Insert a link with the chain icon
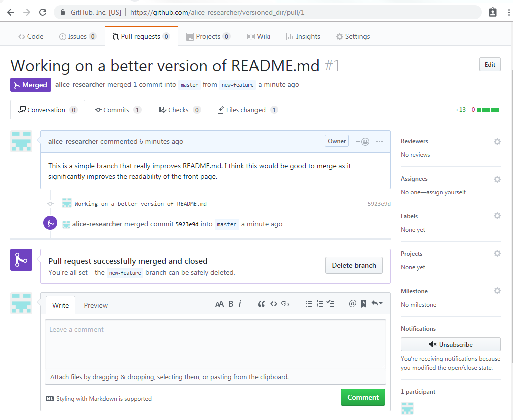 click(x=285, y=303)
